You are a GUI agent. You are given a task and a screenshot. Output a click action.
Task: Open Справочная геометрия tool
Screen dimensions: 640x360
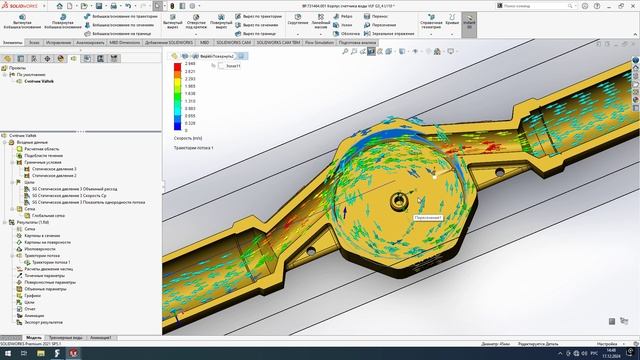[431, 22]
